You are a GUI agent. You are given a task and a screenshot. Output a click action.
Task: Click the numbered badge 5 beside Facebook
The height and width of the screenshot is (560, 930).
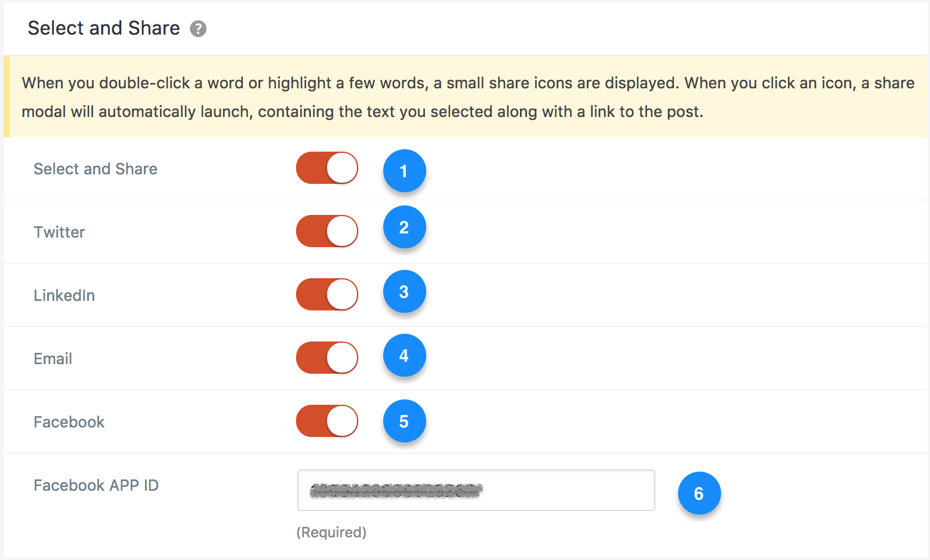point(404,421)
